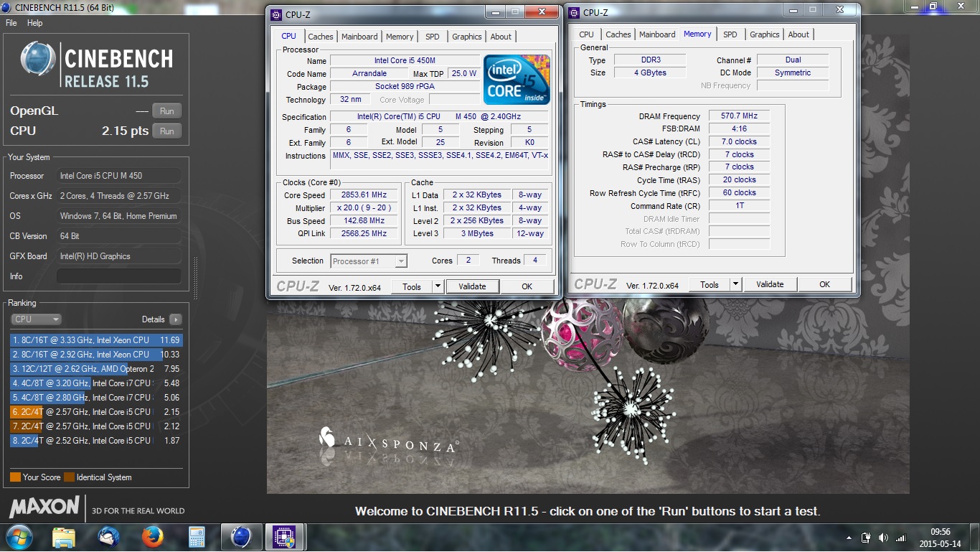Click the Cinebench title bar icon
This screenshot has height=552, width=980.
(x=6, y=7)
